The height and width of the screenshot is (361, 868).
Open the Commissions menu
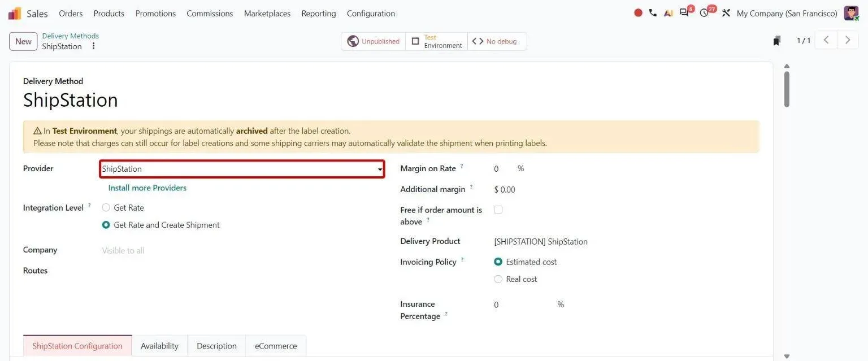coord(210,13)
